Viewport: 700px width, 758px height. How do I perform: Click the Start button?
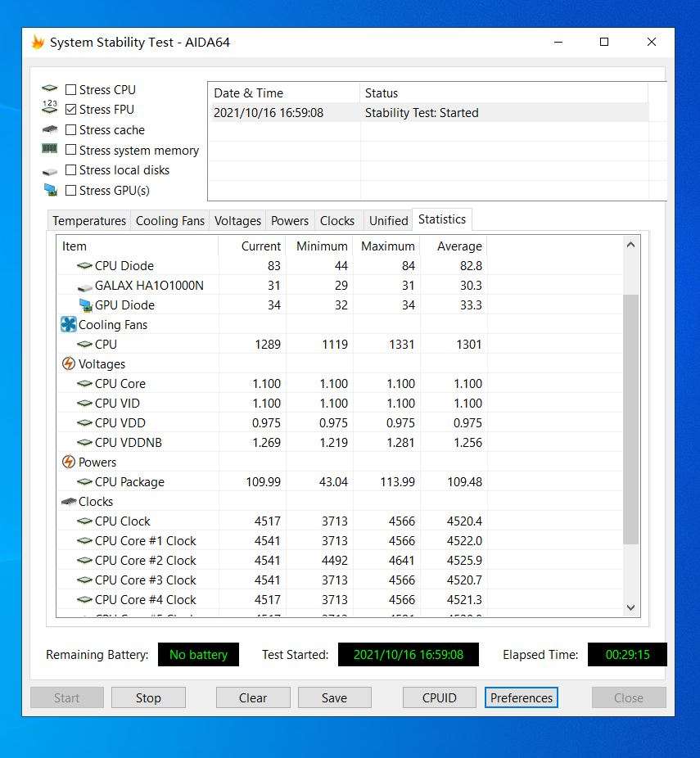(66, 697)
